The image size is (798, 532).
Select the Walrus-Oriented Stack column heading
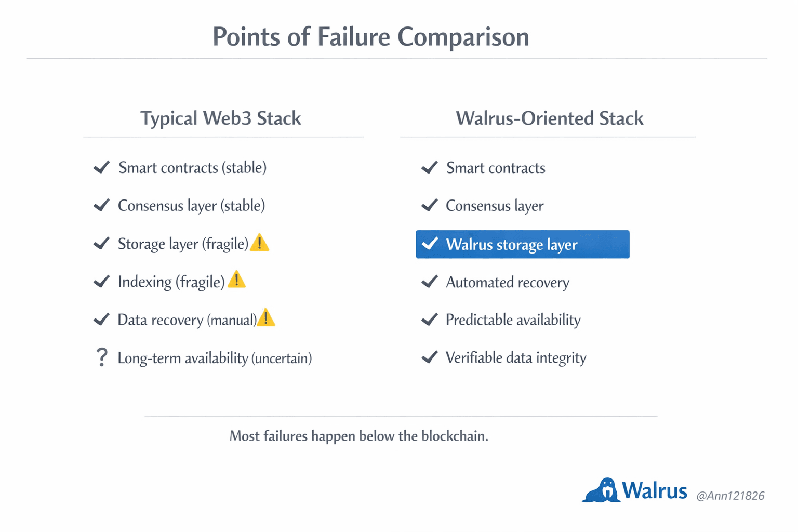point(549,118)
